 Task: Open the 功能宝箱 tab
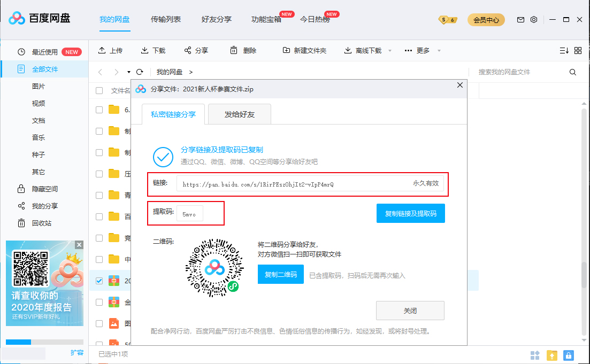pyautogui.click(x=266, y=20)
